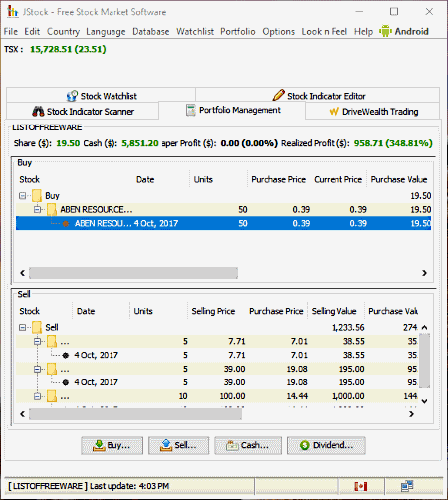
Task: Open the Look n Feel menu
Action: coord(325,32)
